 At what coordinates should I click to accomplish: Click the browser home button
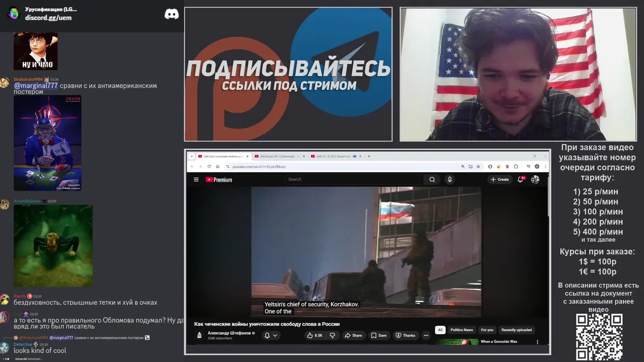coord(218,166)
